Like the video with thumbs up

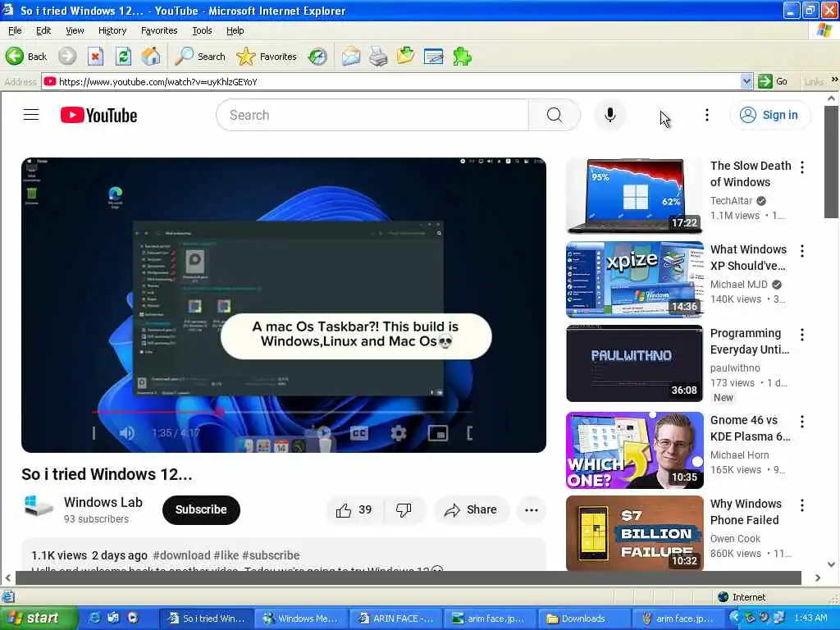(x=354, y=510)
